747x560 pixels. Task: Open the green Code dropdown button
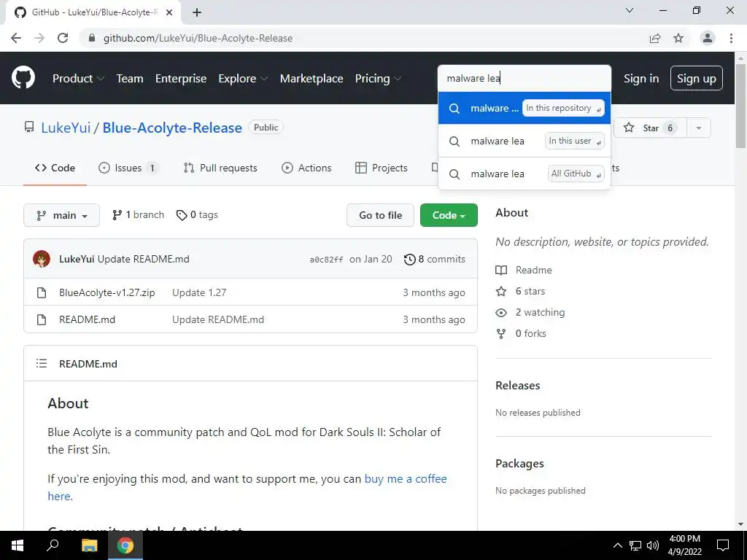[449, 215]
